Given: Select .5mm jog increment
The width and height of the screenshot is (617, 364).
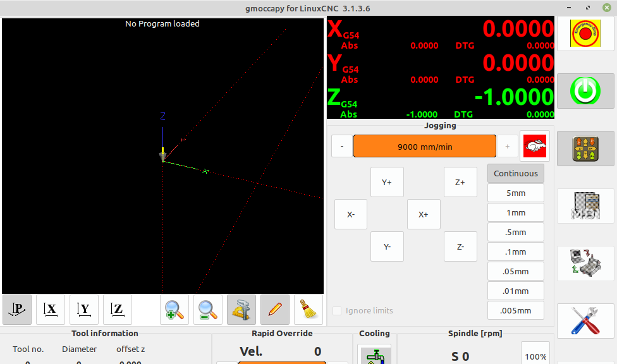Looking at the screenshot, I should point(515,232).
